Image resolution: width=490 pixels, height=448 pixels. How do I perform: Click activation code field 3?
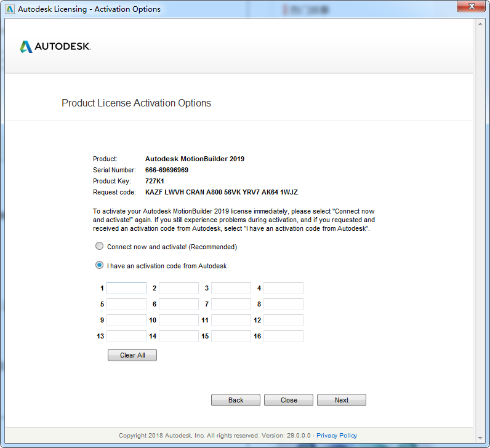231,288
